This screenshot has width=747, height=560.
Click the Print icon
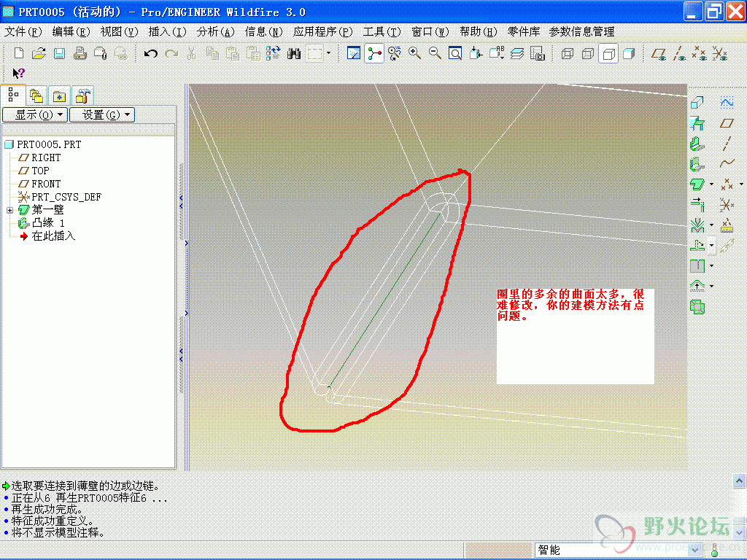click(x=80, y=53)
